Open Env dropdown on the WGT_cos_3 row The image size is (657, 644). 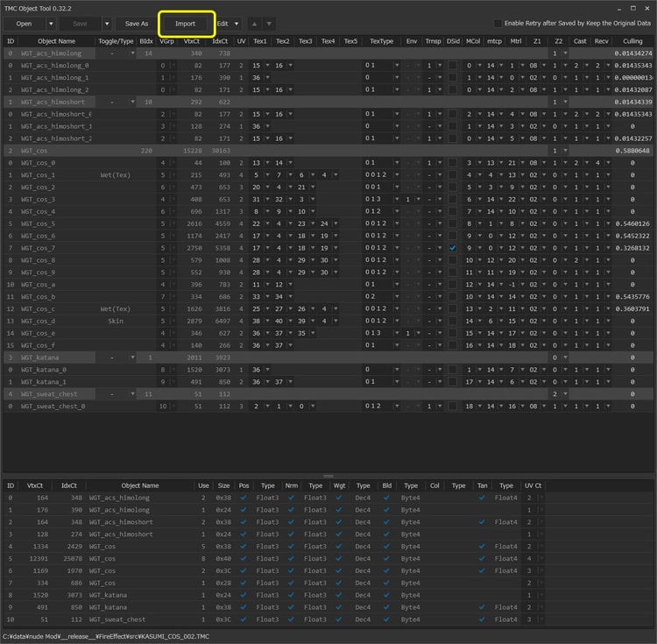pyautogui.click(x=418, y=200)
